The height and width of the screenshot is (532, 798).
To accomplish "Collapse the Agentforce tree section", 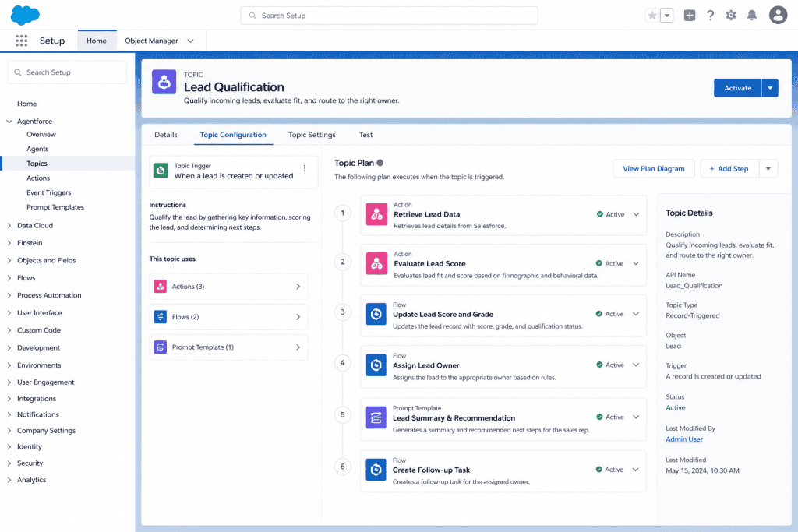I will (9, 121).
